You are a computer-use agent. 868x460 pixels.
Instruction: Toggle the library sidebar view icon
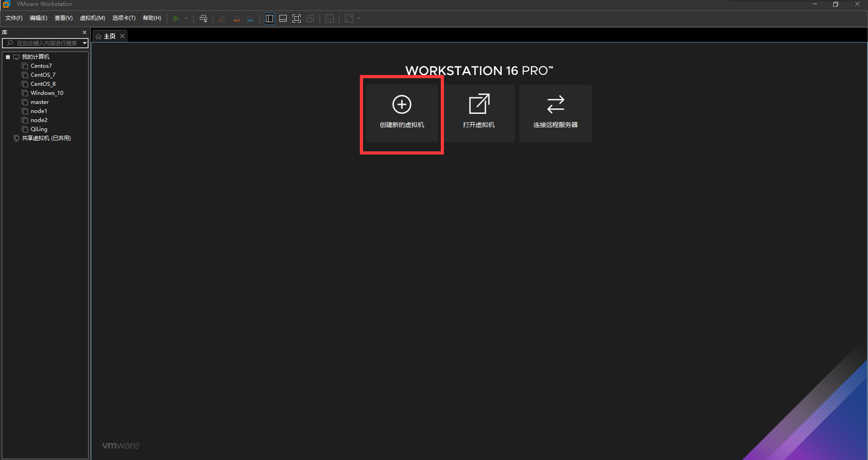tap(269, 19)
